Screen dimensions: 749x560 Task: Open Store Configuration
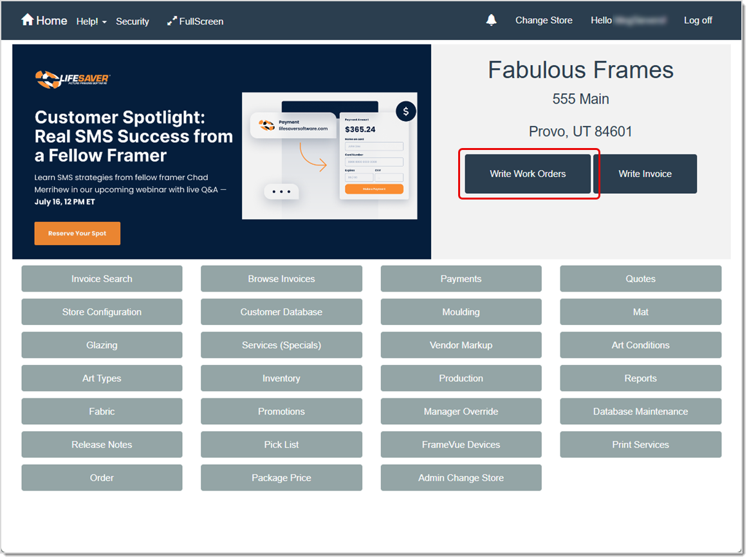[102, 312]
